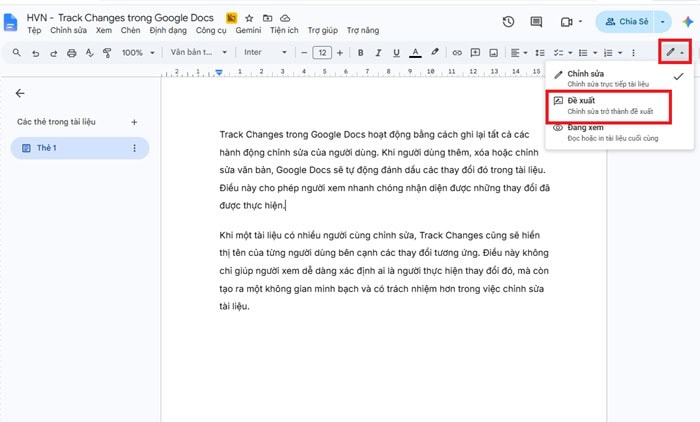Decrease font size with minus
This screenshot has height=422, width=700.
tap(304, 53)
